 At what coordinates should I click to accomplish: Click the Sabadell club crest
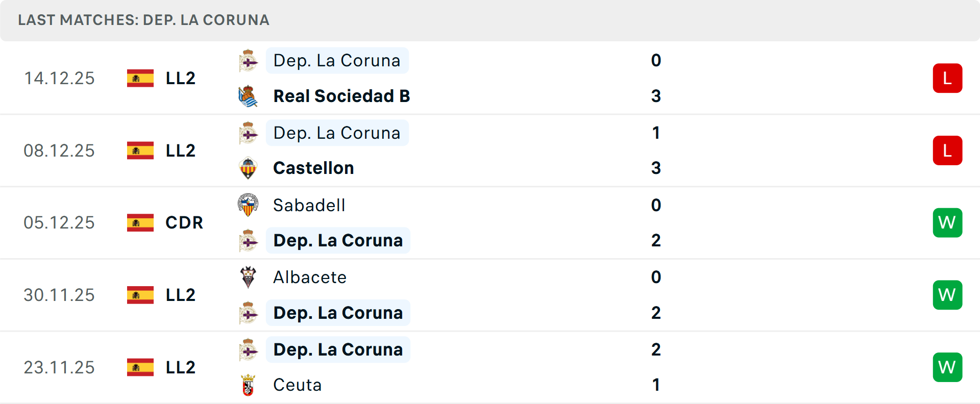click(248, 205)
